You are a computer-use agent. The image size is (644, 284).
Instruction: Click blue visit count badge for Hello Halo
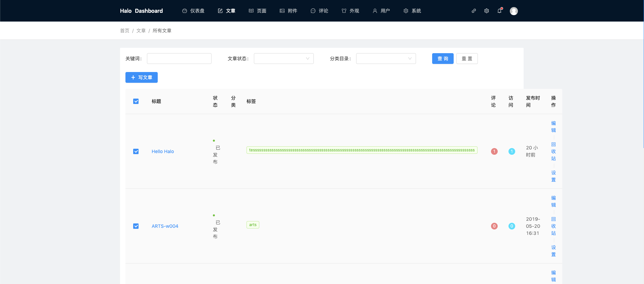tap(512, 151)
